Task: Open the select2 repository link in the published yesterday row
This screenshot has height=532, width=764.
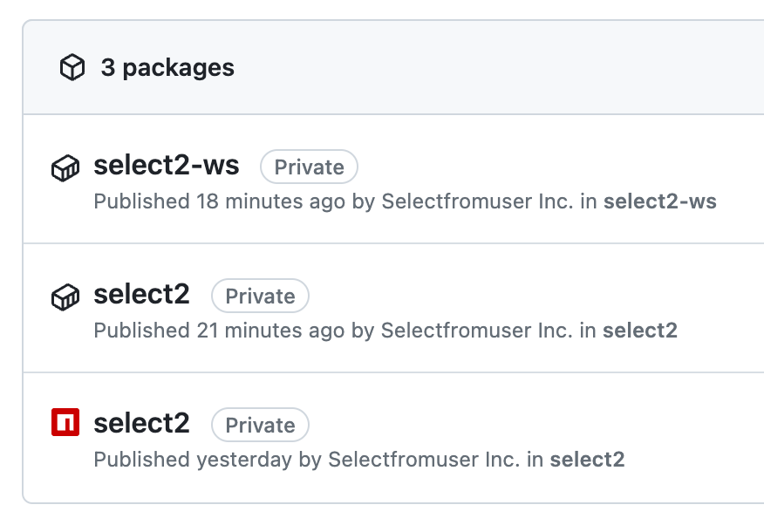Action: [x=588, y=460]
